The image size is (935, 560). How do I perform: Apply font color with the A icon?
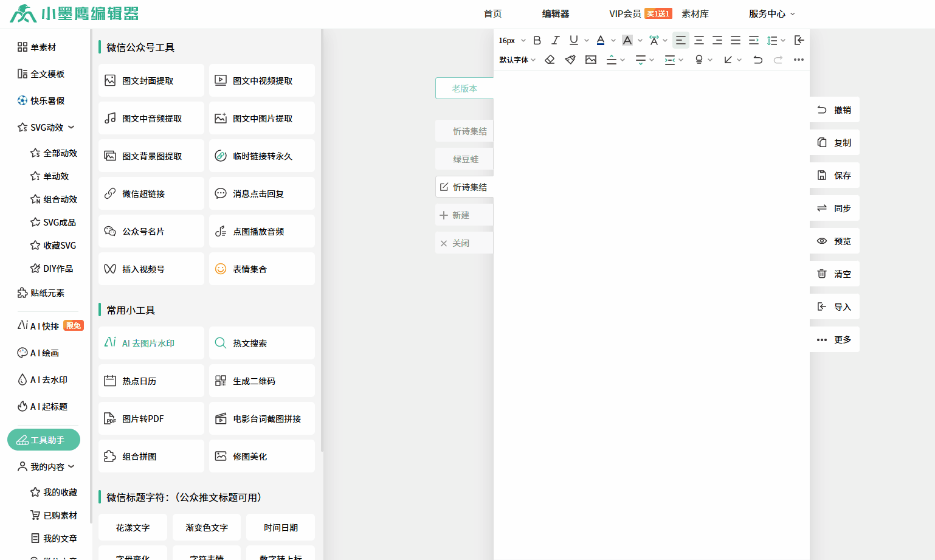pyautogui.click(x=601, y=40)
